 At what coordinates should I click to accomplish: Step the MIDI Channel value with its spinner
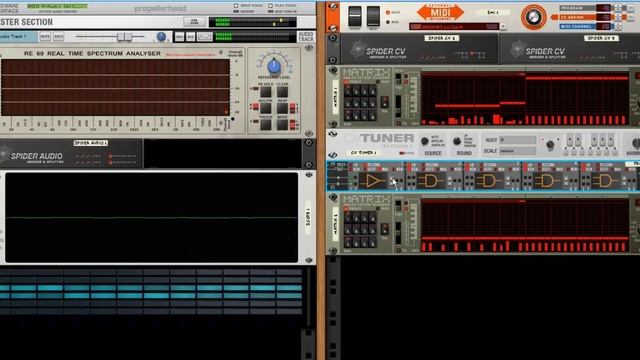(618, 27)
